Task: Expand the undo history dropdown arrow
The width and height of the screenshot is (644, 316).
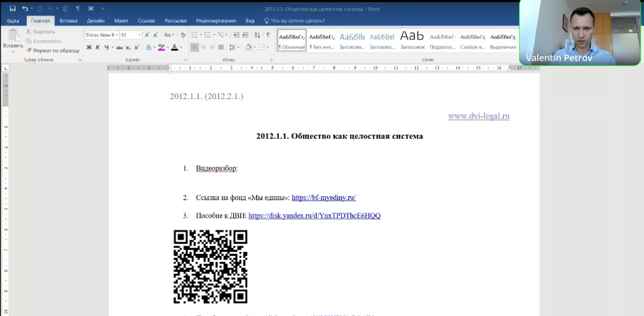Action: (32, 8)
